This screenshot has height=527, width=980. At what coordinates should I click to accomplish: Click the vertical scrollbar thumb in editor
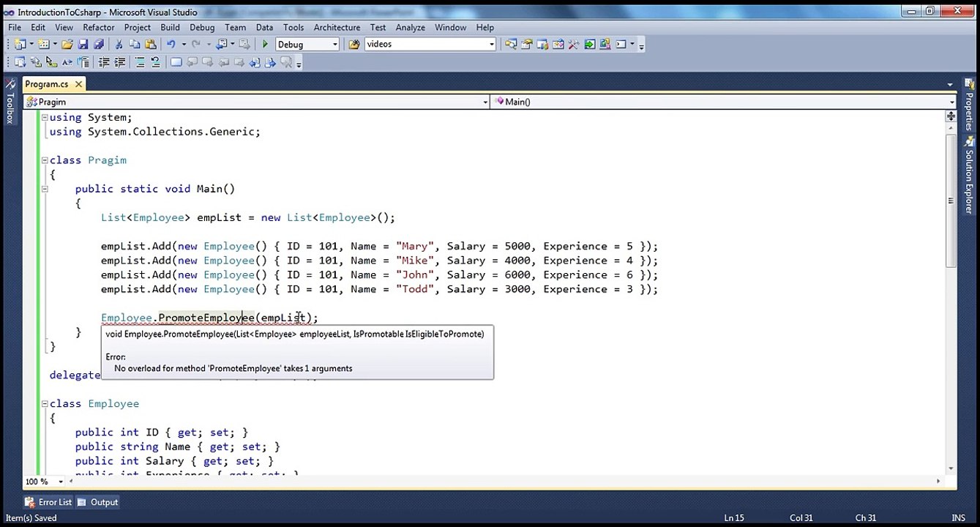pyautogui.click(x=951, y=201)
